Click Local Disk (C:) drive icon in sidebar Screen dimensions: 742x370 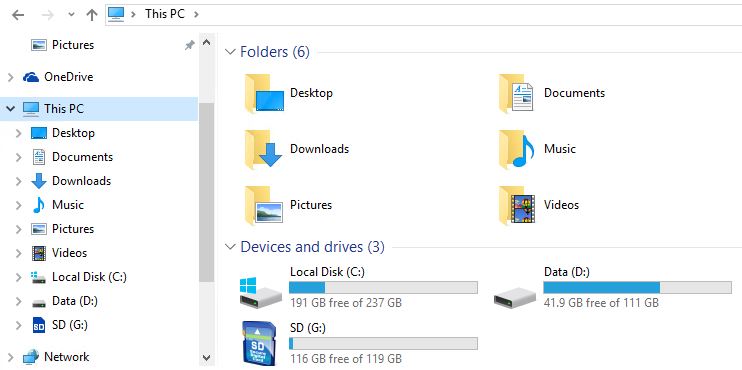coord(38,277)
